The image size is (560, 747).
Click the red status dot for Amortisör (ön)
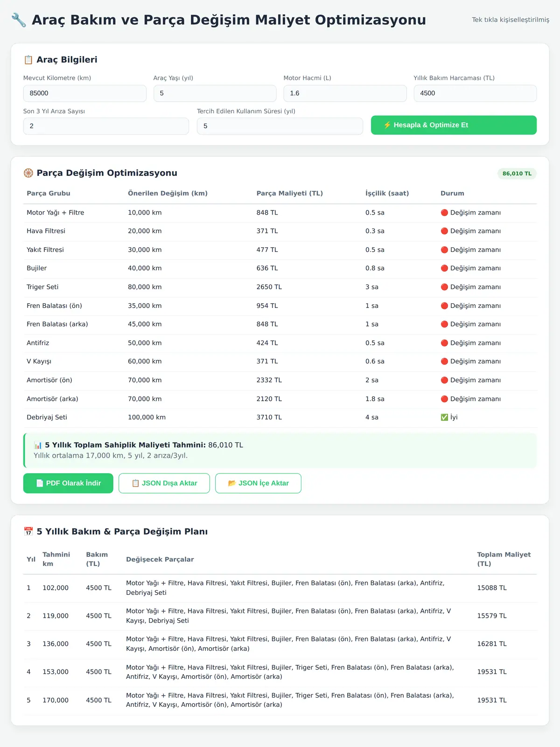(x=444, y=380)
